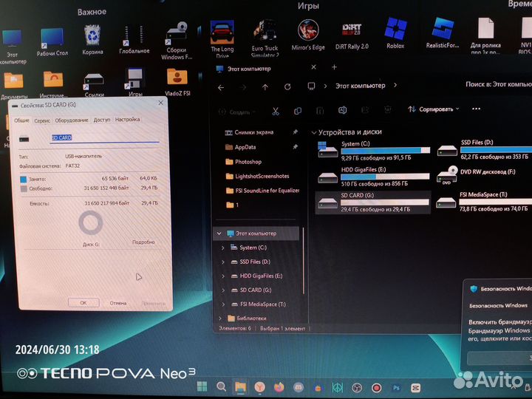Expand System (C:) in navigation tree
The height and width of the screenshot is (399, 532).
(x=223, y=248)
